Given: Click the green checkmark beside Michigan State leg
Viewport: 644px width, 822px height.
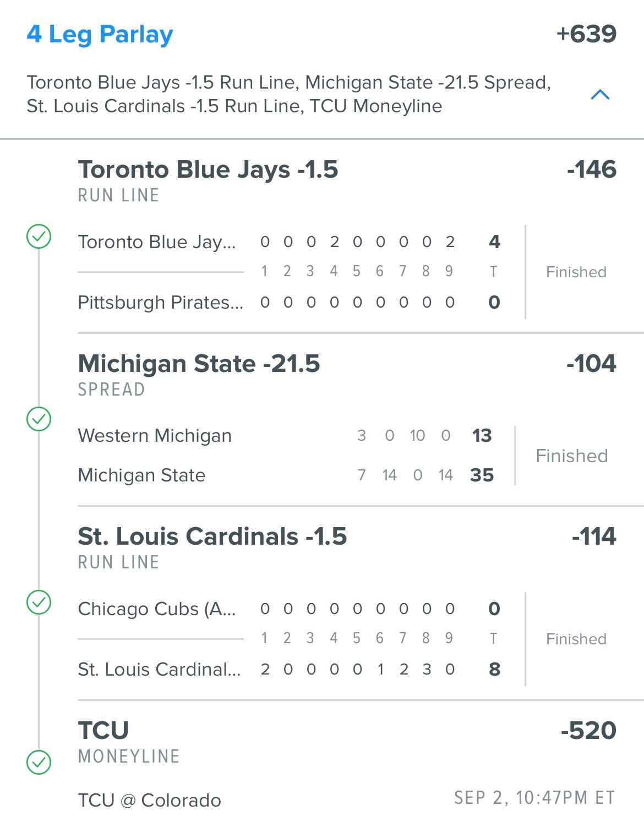Looking at the screenshot, I should click(39, 419).
